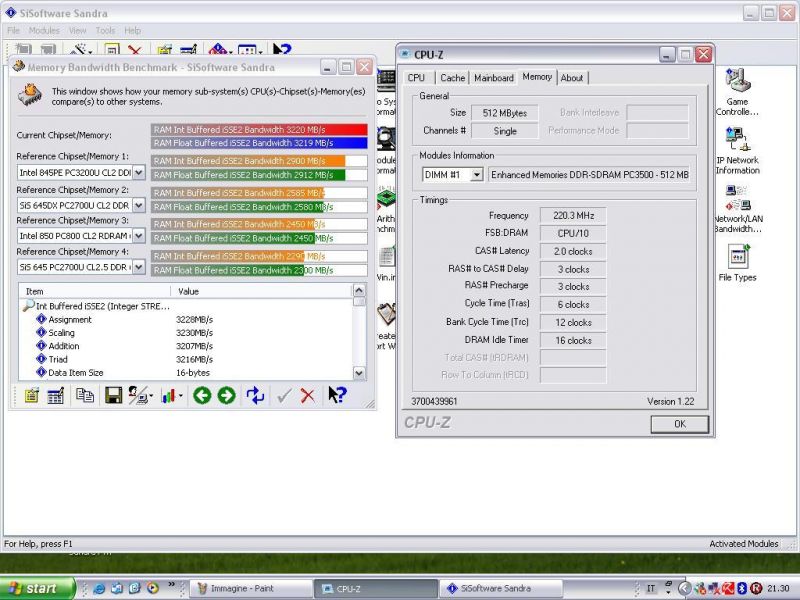This screenshot has height=600, width=800.
Task: Click the context help arrow-question icon in benchmark window
Action: click(337, 395)
